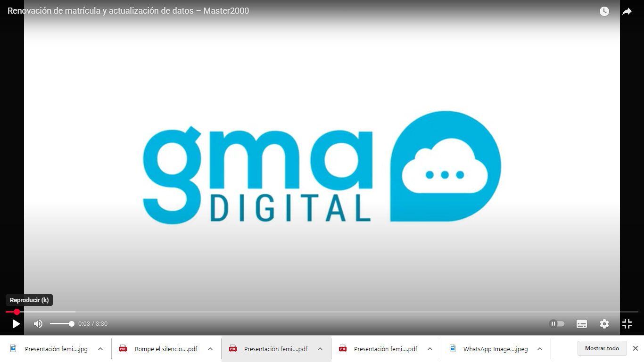Image resolution: width=644 pixels, height=362 pixels.
Task: Exit full screen mode
Action: [627, 324]
